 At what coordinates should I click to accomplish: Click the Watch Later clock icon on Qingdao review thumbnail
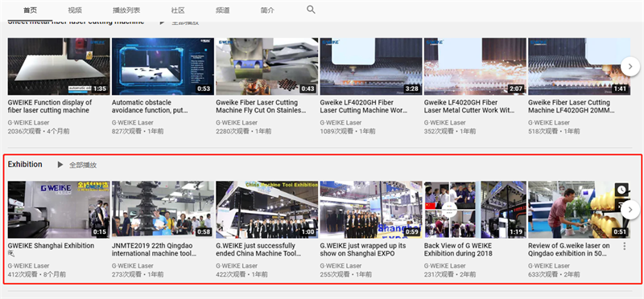[621, 190]
